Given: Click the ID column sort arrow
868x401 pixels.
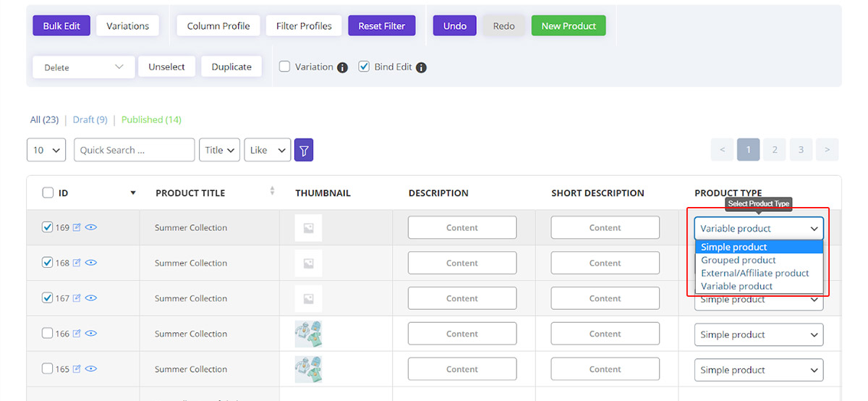Looking at the screenshot, I should (x=133, y=193).
